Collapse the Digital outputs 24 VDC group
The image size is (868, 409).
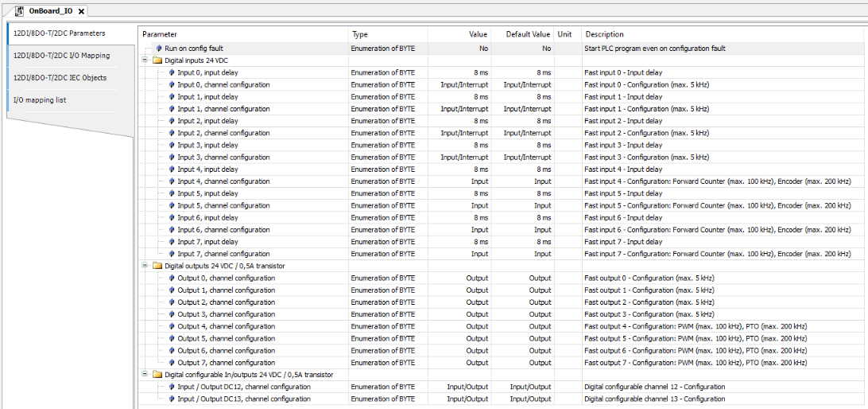click(145, 266)
